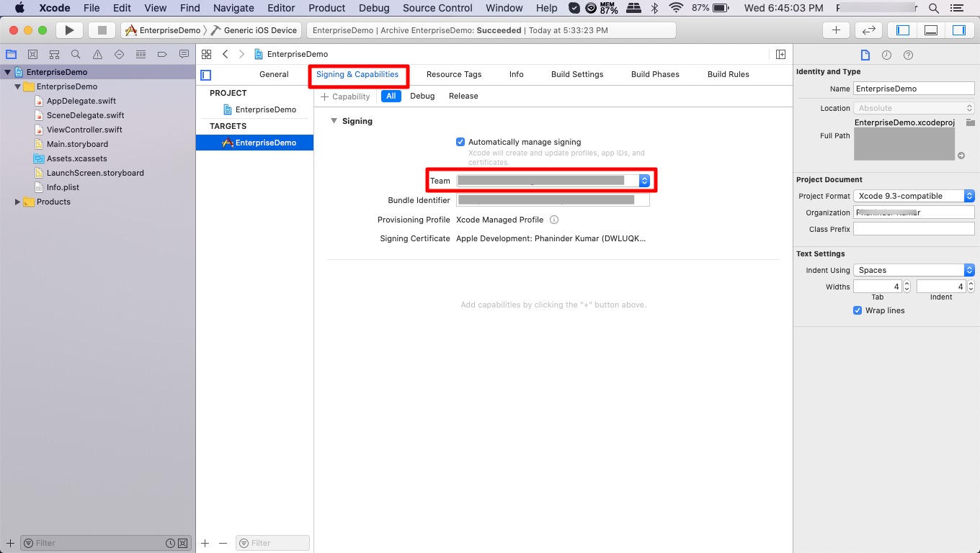Select the Release configuration filter
The height and width of the screenshot is (553, 980).
463,96
